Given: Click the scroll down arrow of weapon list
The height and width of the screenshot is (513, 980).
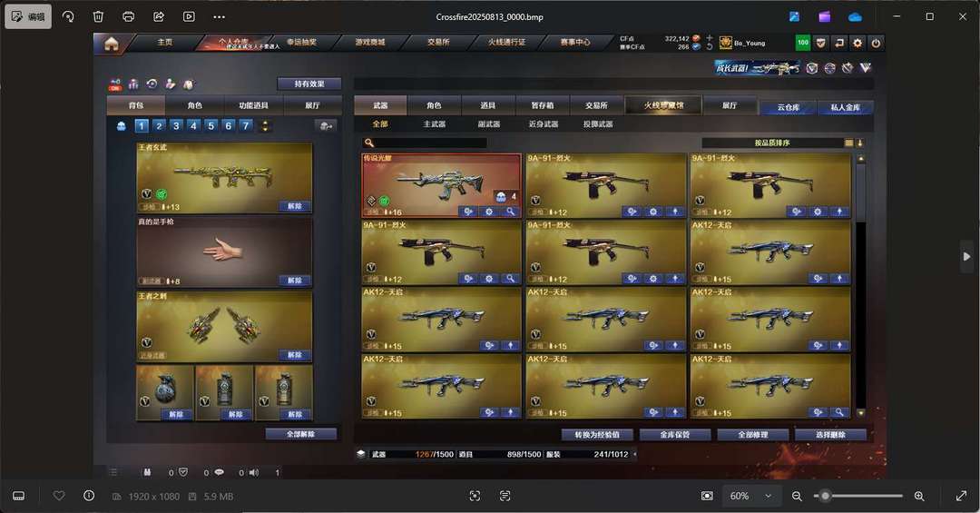Looking at the screenshot, I should coord(860,413).
